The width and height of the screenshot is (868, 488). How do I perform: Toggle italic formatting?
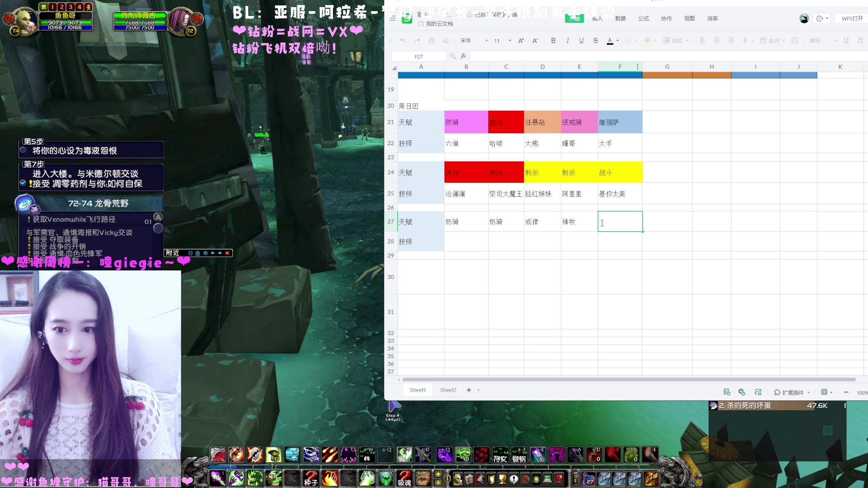point(567,41)
